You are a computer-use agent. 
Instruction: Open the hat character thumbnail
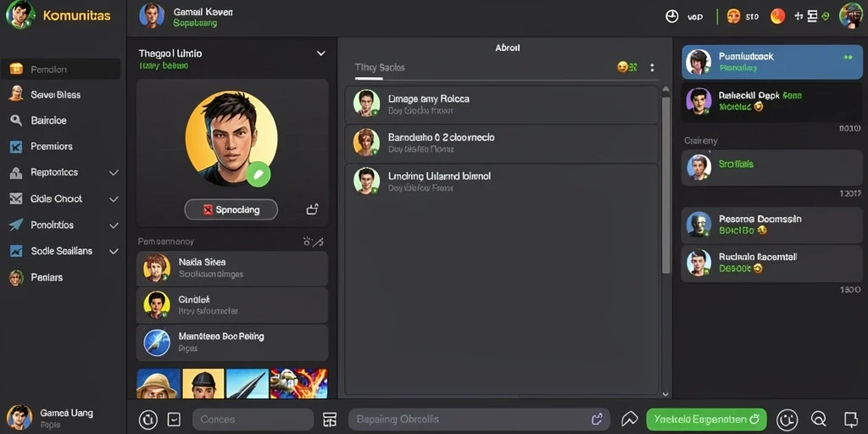(159, 384)
